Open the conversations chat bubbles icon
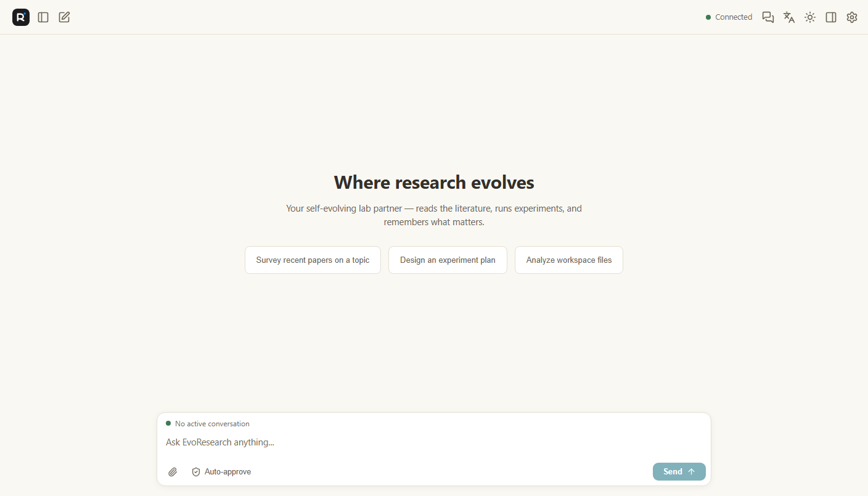 point(768,17)
